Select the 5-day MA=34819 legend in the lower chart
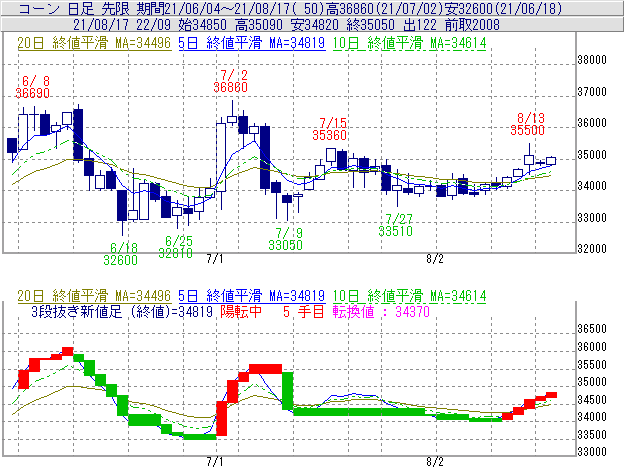Viewport: 624px width, 475px height. [x=252, y=296]
